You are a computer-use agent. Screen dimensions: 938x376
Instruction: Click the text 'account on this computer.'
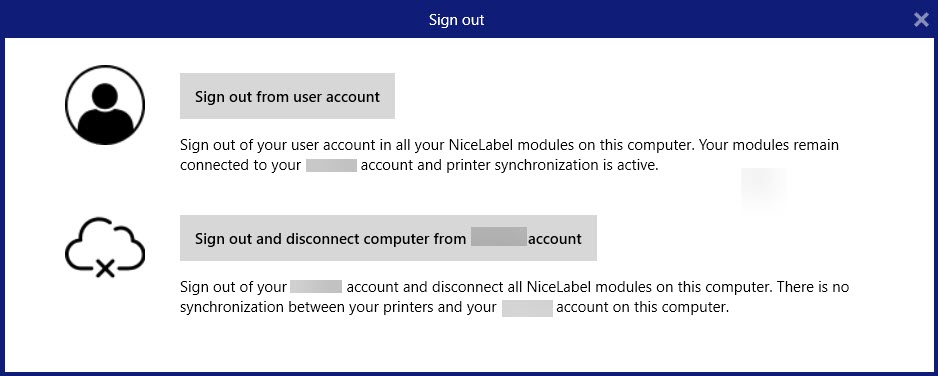click(x=642, y=308)
